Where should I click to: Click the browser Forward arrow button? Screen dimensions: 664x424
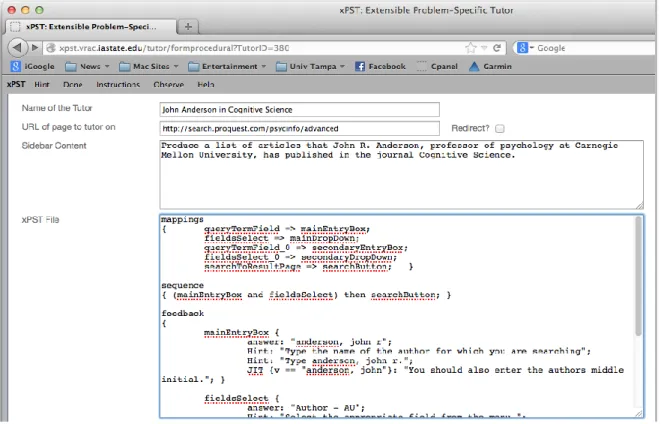[35, 47]
